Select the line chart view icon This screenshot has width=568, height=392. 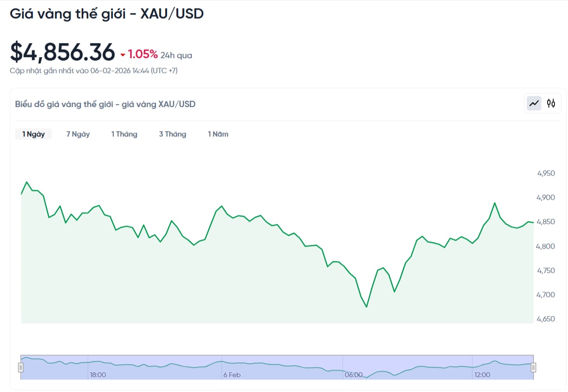(x=534, y=103)
